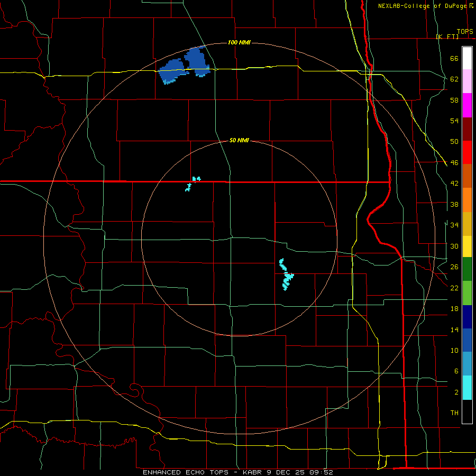Click the white swatch in the tops legend
476x476 pixels.
point(467,58)
